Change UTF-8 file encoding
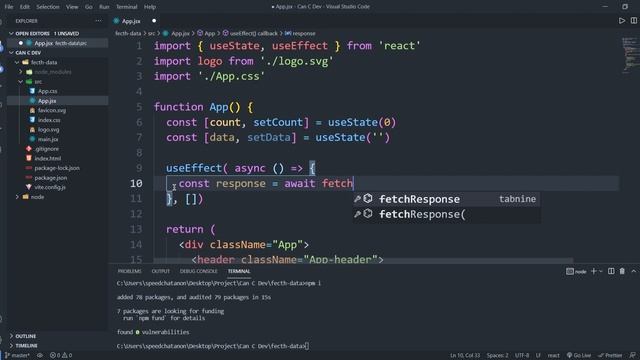The image size is (640, 360). click(522, 356)
